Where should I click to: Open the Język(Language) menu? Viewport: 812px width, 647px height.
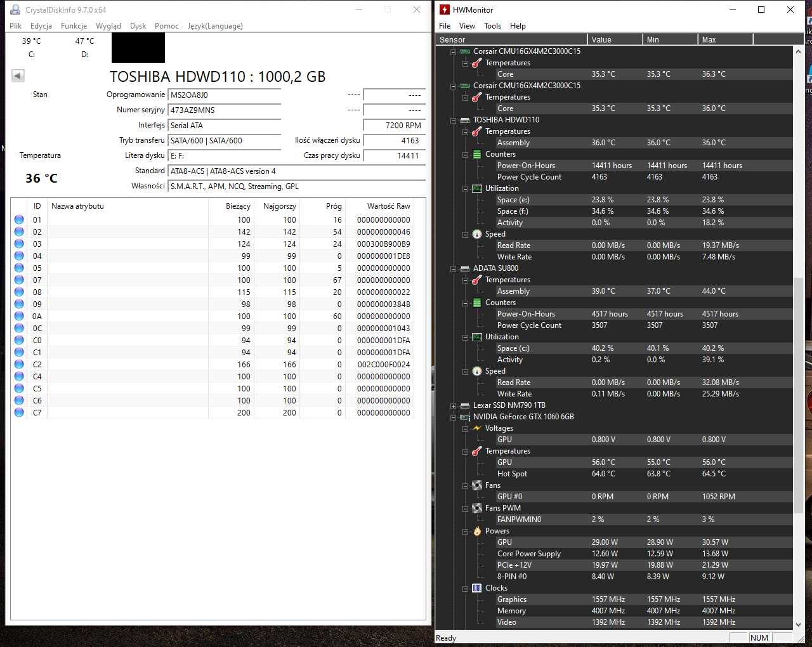pyautogui.click(x=215, y=26)
